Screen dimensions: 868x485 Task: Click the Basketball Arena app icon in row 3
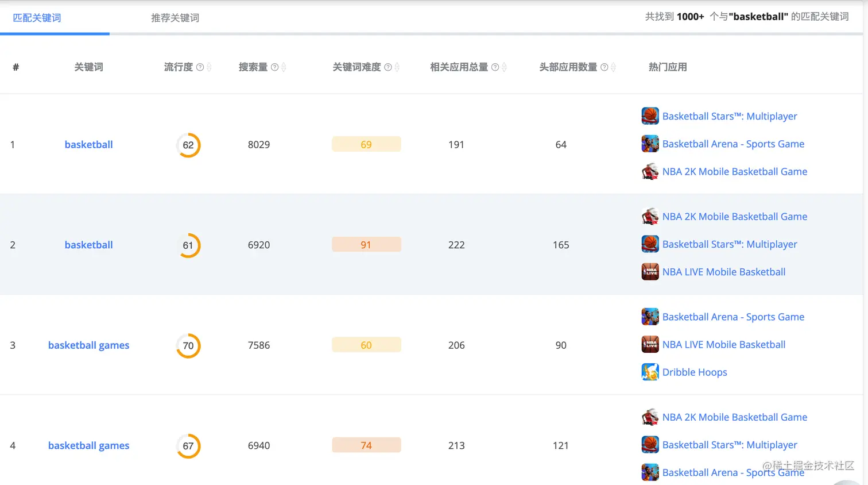tap(650, 316)
